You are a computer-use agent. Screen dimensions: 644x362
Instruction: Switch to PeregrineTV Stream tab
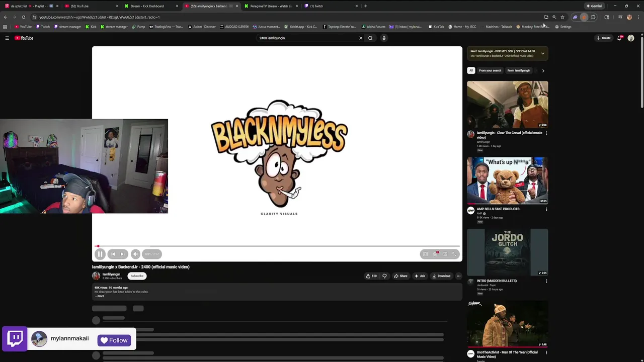point(271,6)
